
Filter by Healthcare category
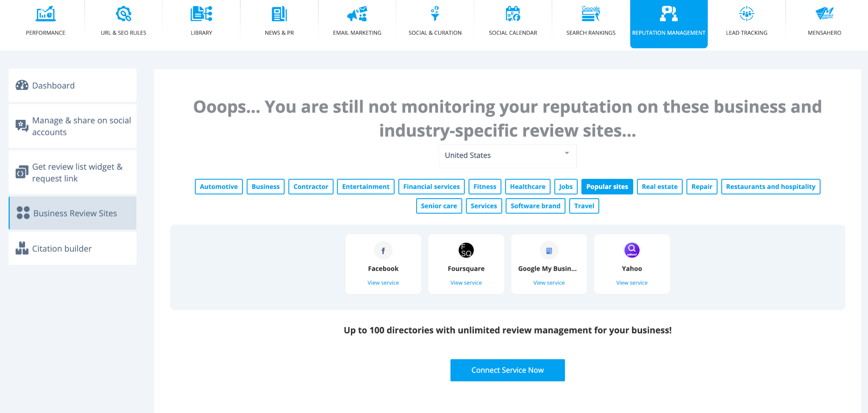click(528, 187)
